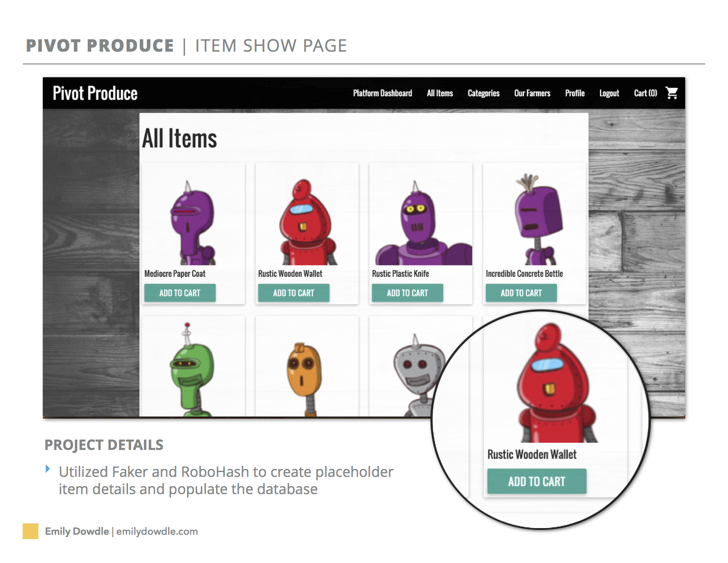Click the 'emilydowdle.com' footer text
The height and width of the screenshot is (563, 728).
point(157,532)
